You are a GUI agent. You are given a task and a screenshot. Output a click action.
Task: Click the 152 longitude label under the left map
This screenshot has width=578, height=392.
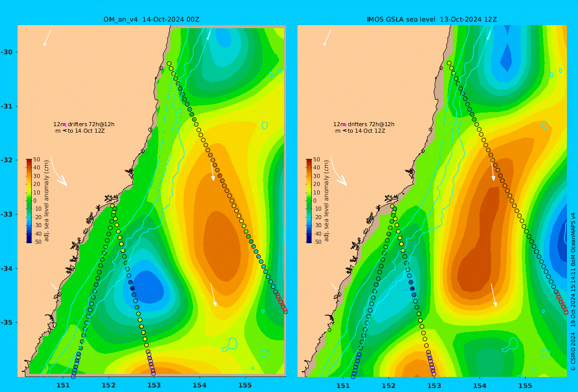click(x=109, y=385)
